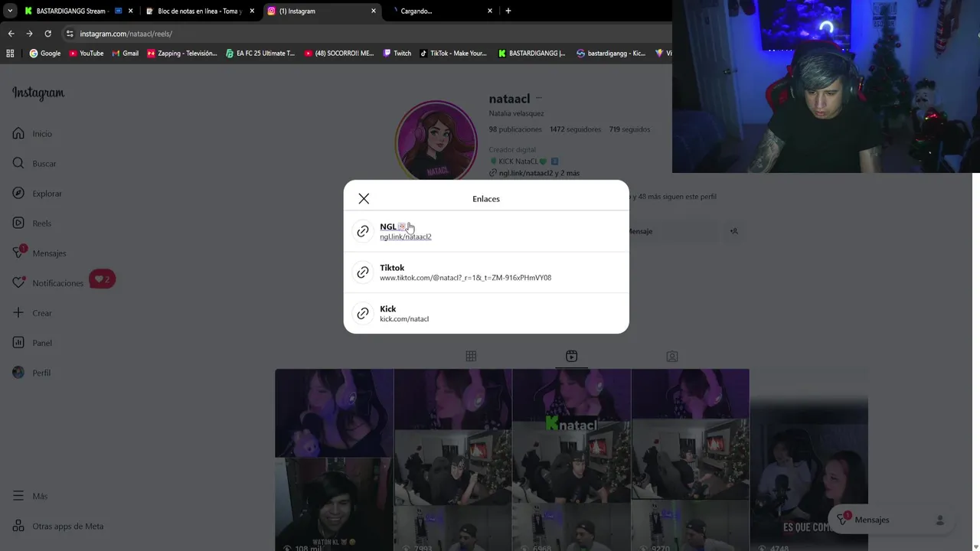Open the Más menu
The width and height of the screenshot is (980, 551).
click(30, 497)
